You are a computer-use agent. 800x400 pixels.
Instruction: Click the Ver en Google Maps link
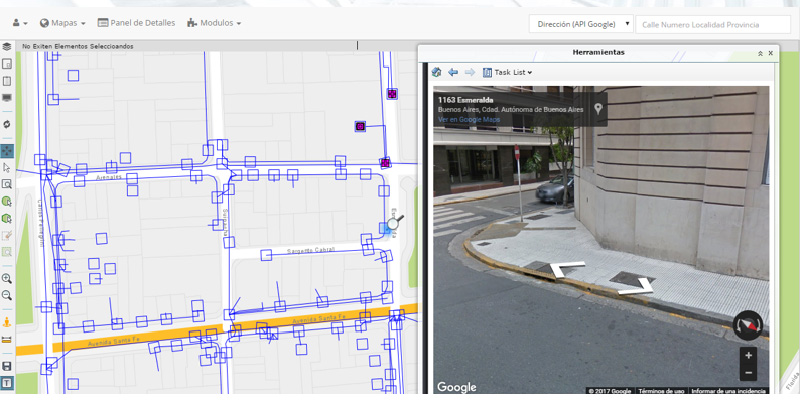[x=468, y=120]
